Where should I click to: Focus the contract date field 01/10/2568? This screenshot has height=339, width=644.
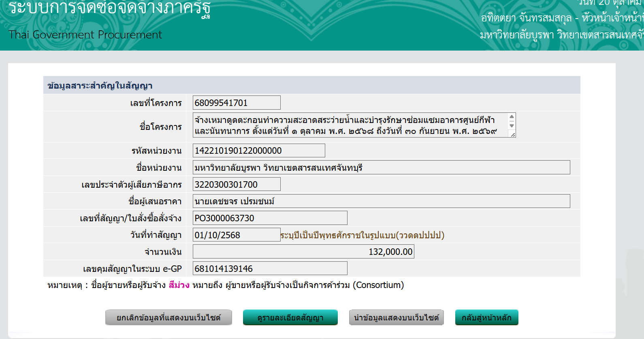coord(237,235)
